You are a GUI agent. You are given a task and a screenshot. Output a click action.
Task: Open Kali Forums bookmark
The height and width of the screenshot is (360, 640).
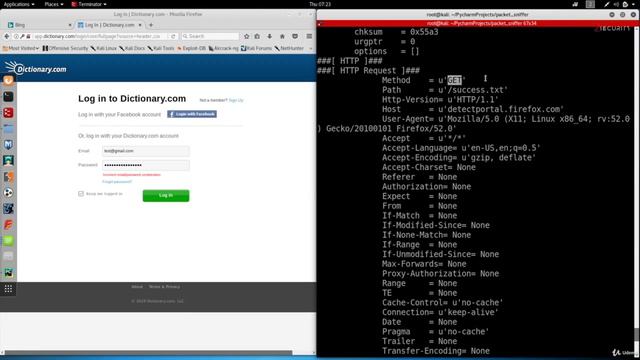(256, 48)
